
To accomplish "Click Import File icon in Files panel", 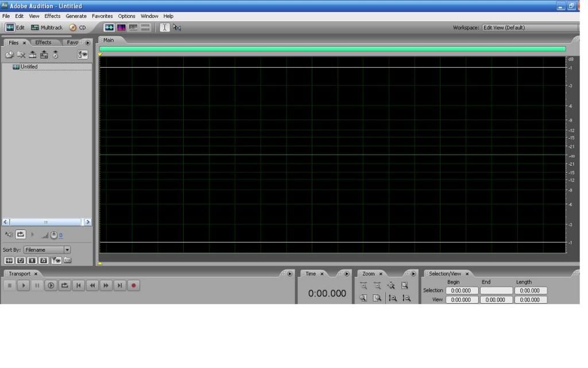I will point(9,55).
